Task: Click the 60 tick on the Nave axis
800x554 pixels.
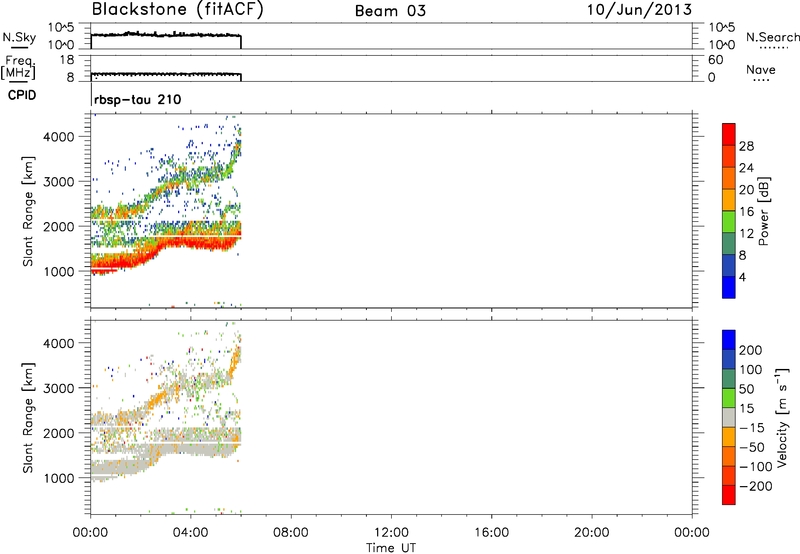Action: (x=716, y=60)
